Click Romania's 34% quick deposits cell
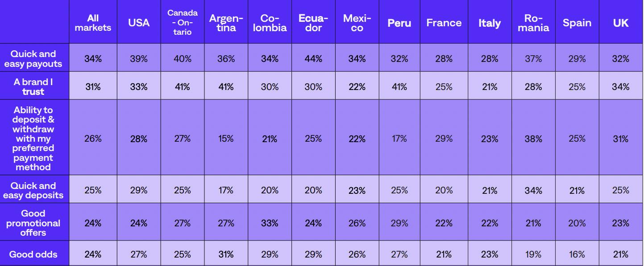 533,190
